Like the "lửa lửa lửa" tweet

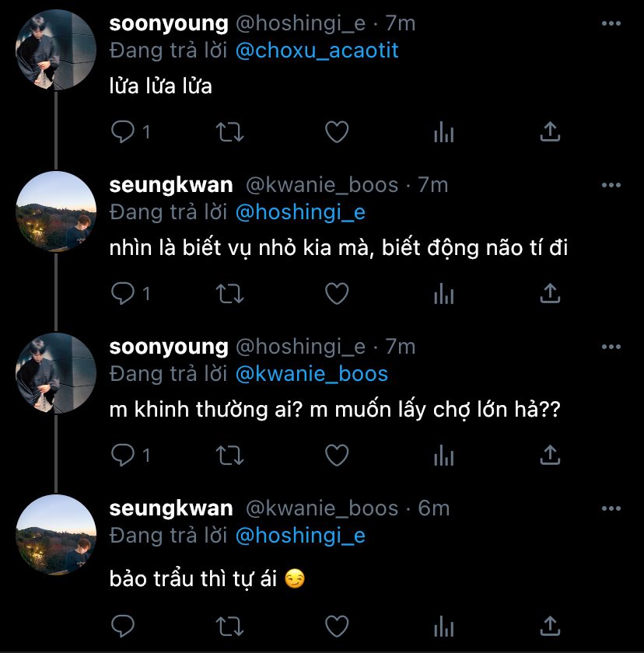pos(336,132)
